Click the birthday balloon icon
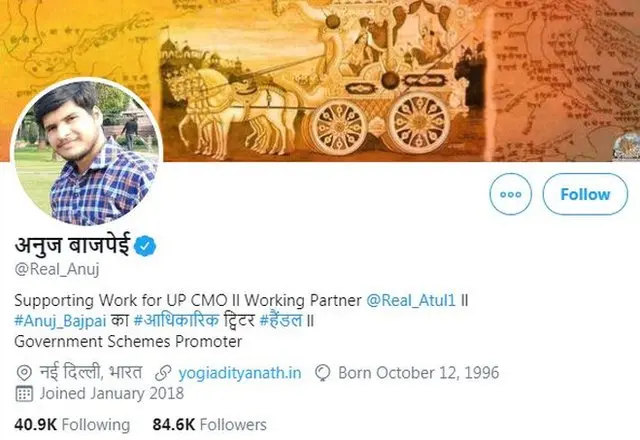This screenshot has height=440, width=640. pos(322,374)
